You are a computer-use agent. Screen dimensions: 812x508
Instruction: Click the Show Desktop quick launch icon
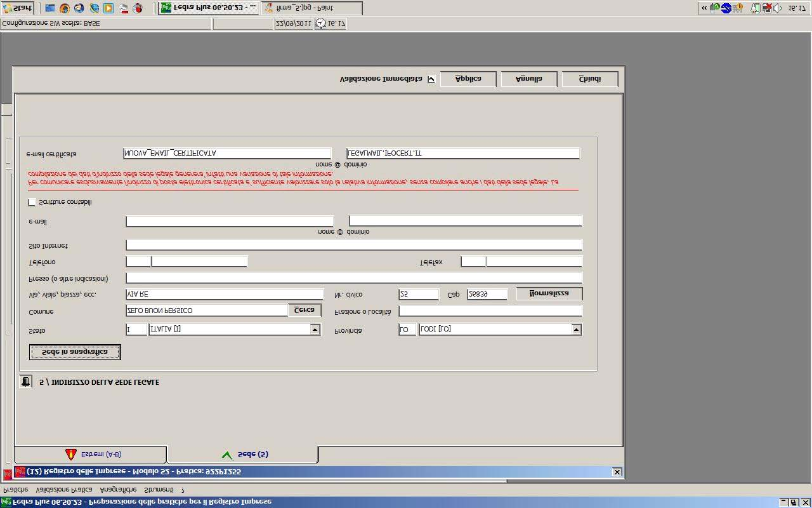pyautogui.click(x=50, y=8)
